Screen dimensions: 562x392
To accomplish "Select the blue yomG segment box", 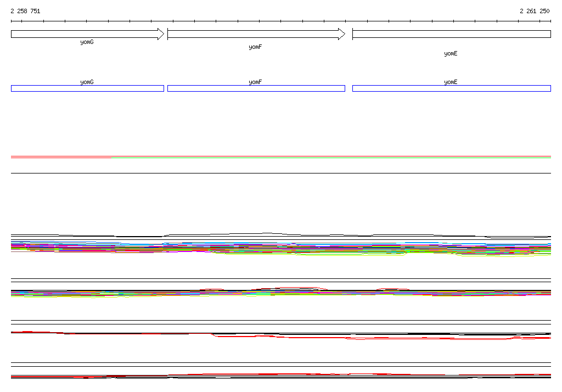I will pyautogui.click(x=87, y=88).
